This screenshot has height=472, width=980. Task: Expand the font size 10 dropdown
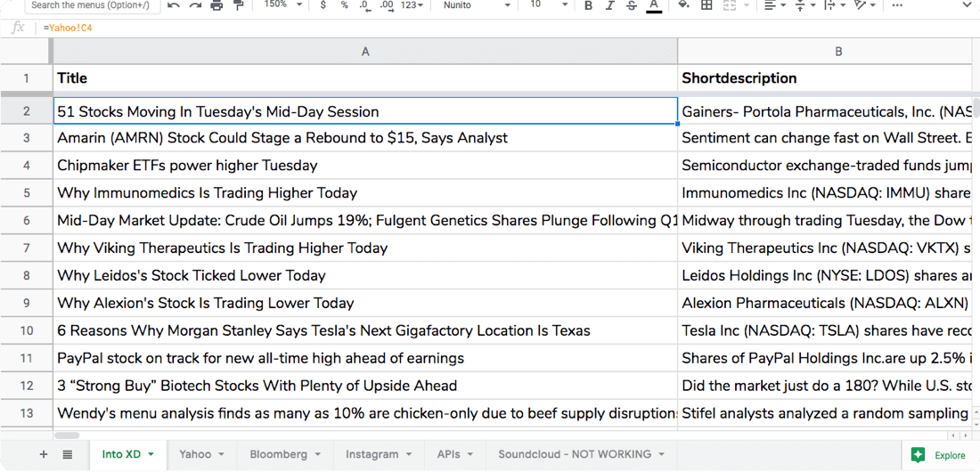(x=546, y=5)
